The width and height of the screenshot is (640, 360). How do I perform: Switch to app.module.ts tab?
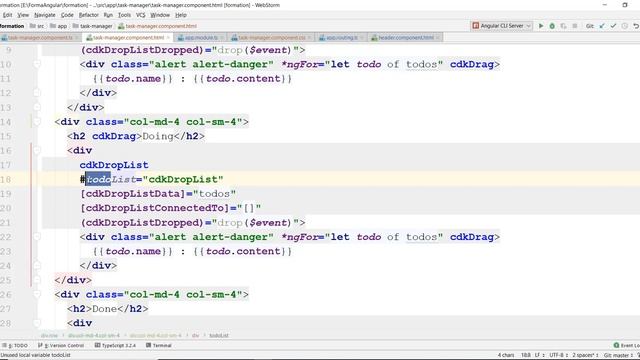[x=201, y=38]
